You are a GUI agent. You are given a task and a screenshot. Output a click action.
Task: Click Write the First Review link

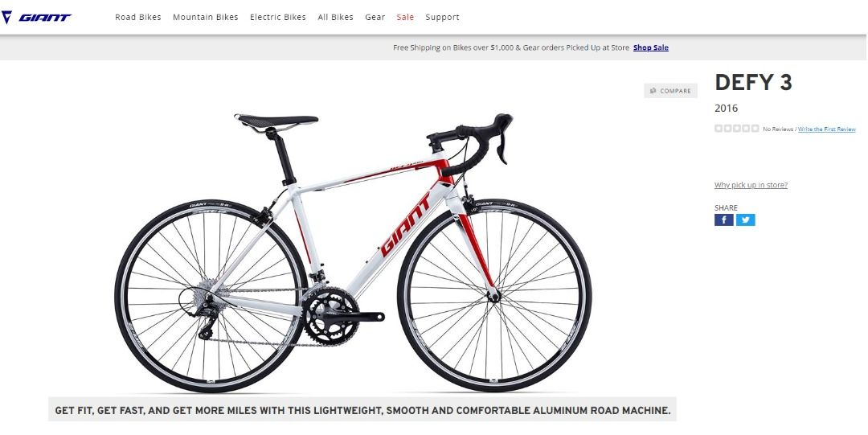point(826,129)
